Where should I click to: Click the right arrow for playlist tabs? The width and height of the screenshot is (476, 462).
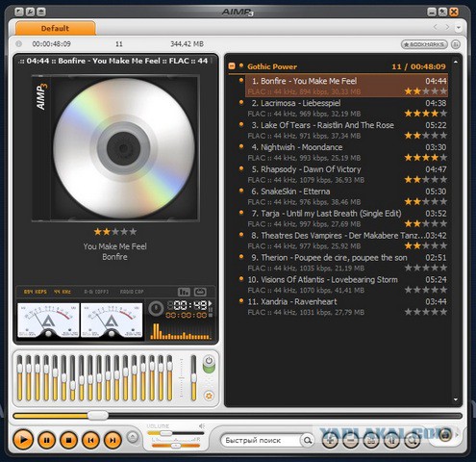tap(447, 27)
